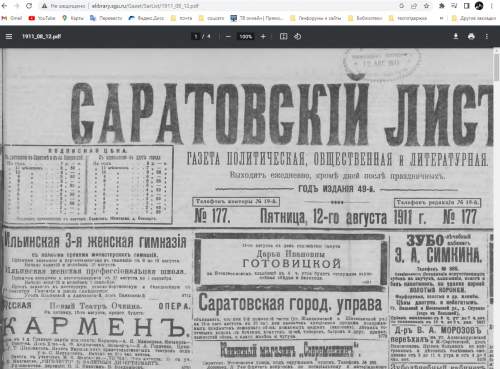
Task: Open the browser extensions puzzle icon
Action: (442, 6)
